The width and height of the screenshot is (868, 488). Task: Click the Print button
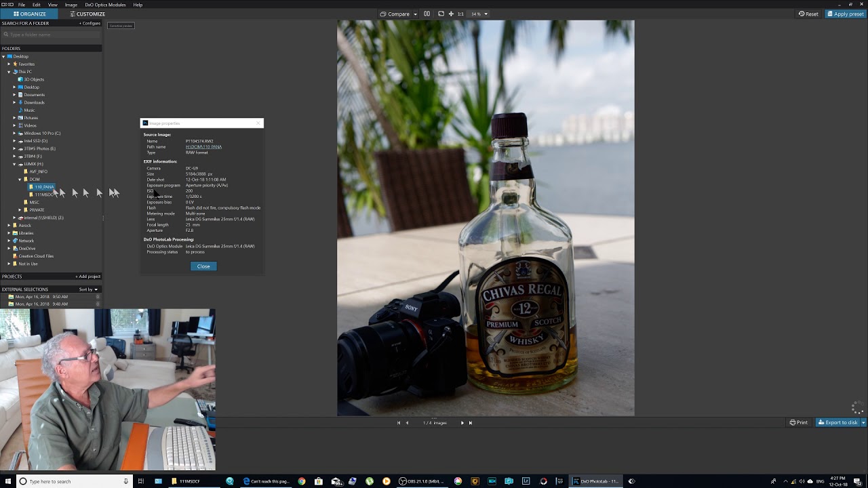[799, 422]
